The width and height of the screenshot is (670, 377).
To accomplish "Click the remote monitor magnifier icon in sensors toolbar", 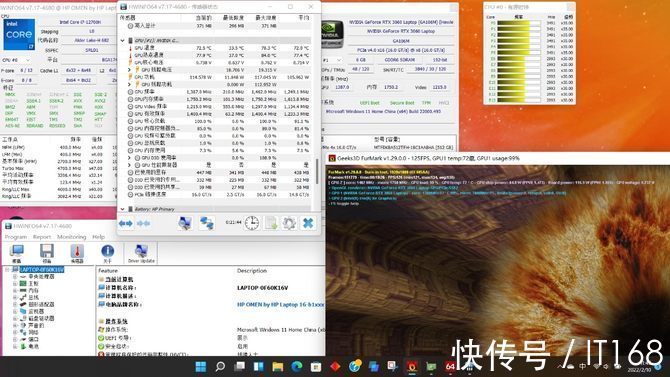I will tap(185, 223).
